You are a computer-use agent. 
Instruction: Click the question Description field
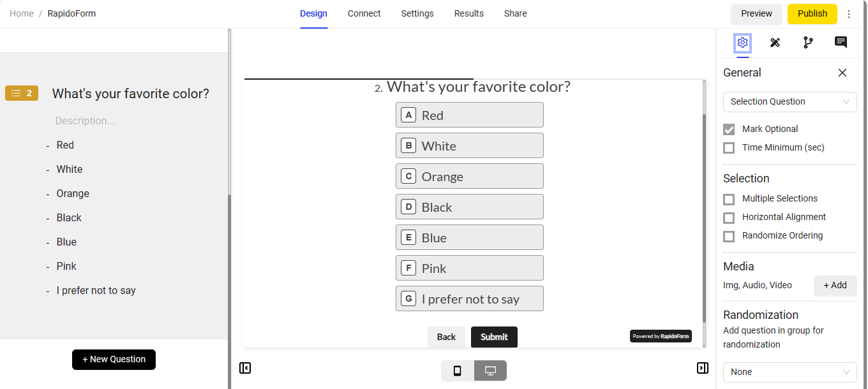(x=85, y=121)
